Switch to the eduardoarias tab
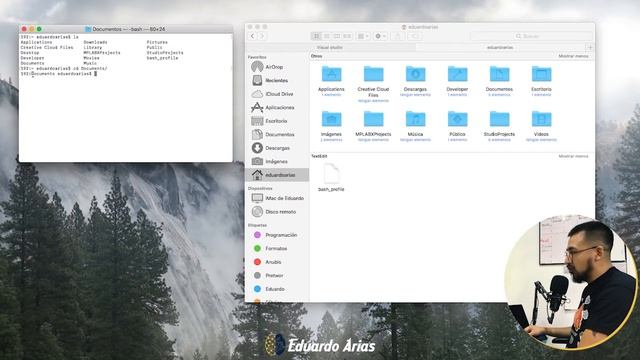This screenshot has height=360, width=640. coord(500,47)
